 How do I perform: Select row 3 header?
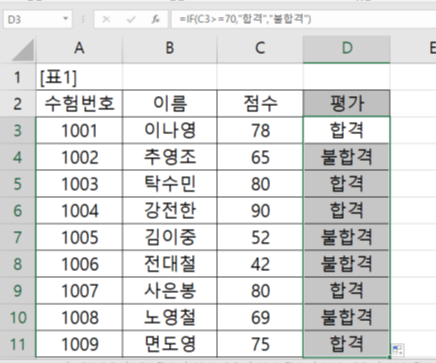click(x=18, y=130)
